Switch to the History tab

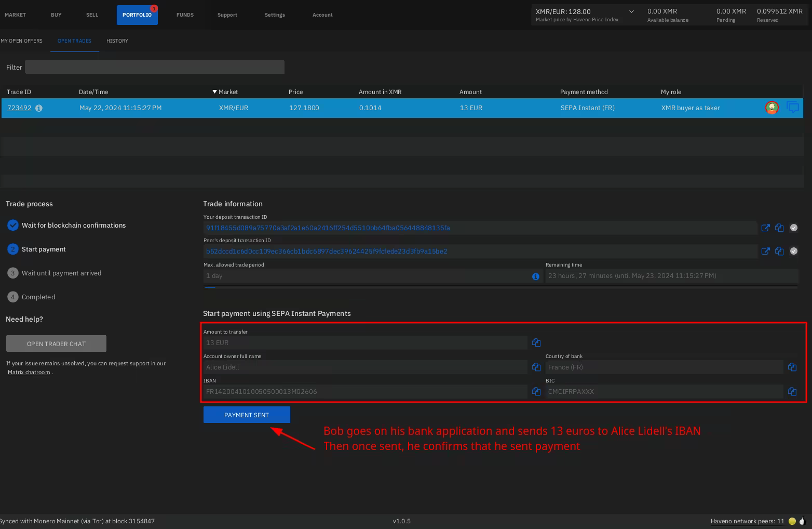[x=117, y=41]
